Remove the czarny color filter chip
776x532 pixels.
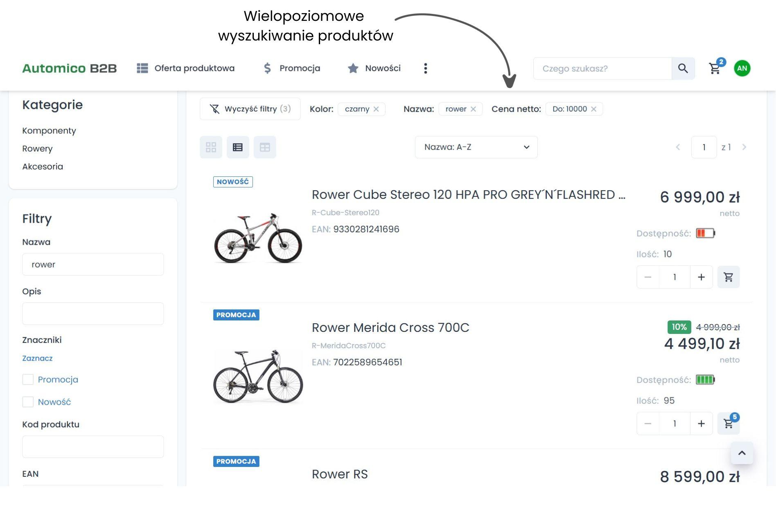(x=376, y=109)
